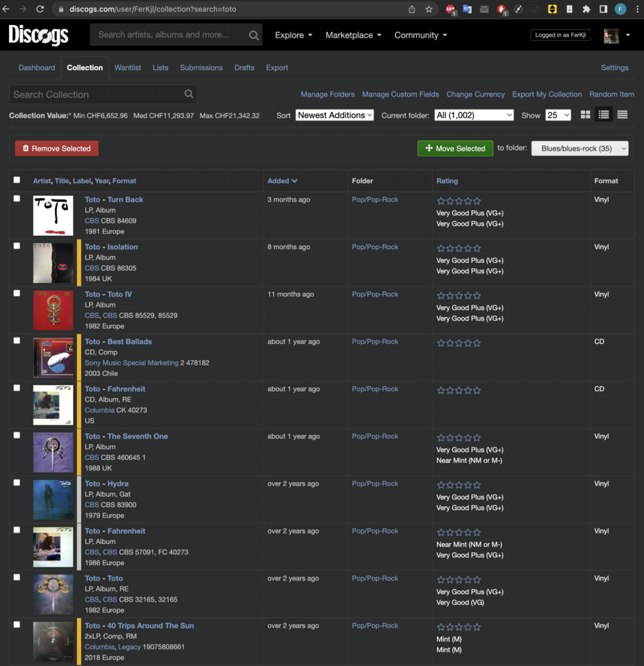Toggle the select-all checkbox in the table header
This screenshot has height=666, width=644.
point(17,180)
